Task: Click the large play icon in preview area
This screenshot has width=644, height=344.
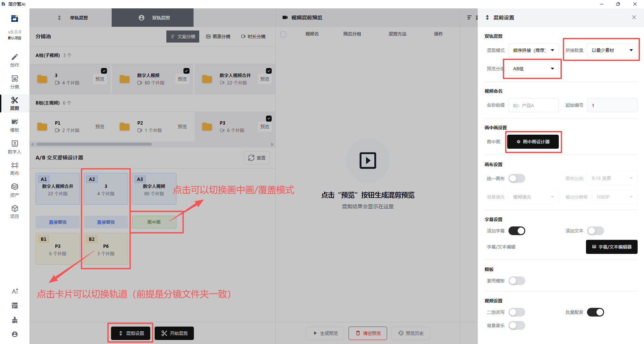Action: pyautogui.click(x=368, y=160)
